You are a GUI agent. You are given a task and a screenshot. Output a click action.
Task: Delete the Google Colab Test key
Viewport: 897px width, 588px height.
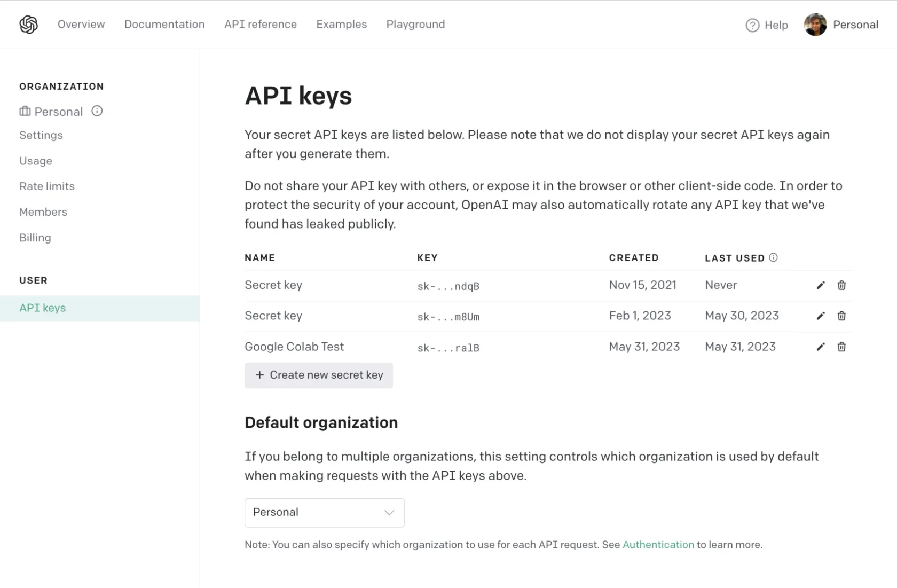[x=841, y=347]
